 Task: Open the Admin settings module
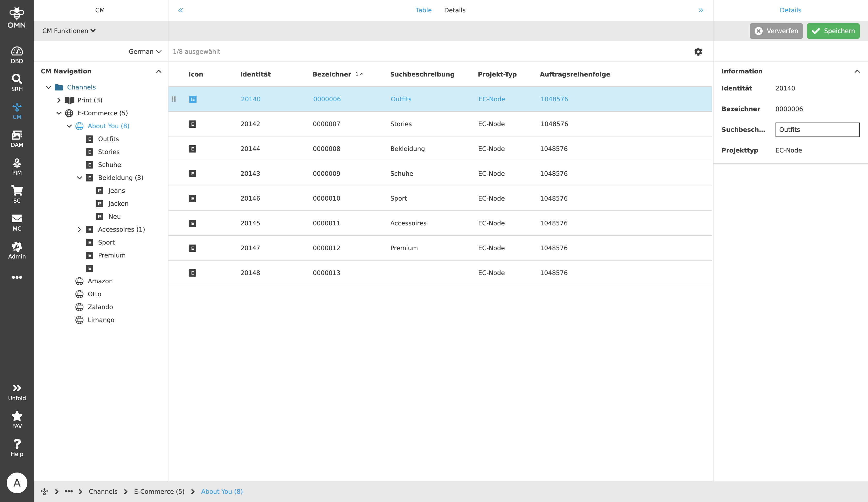click(x=17, y=250)
